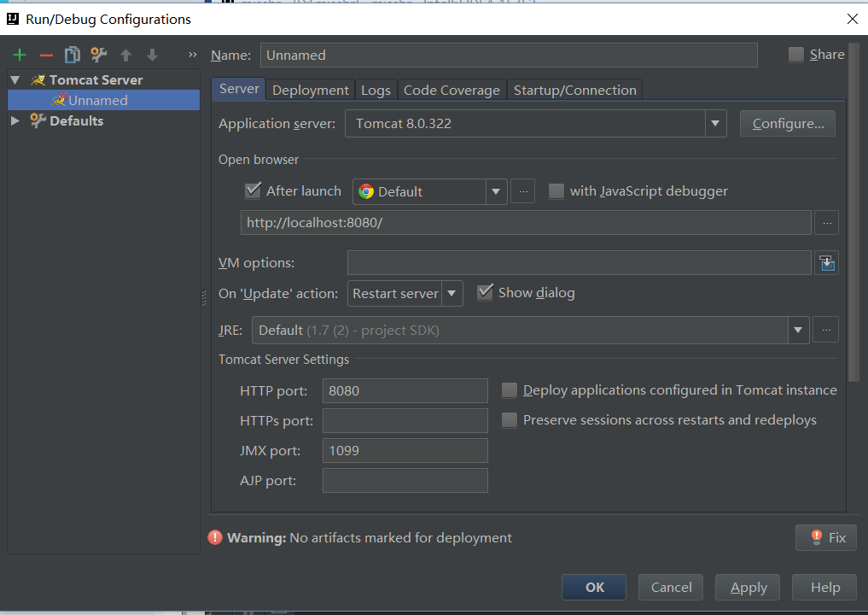The image size is (868, 615).
Task: Click the Name input field
Action: point(509,56)
